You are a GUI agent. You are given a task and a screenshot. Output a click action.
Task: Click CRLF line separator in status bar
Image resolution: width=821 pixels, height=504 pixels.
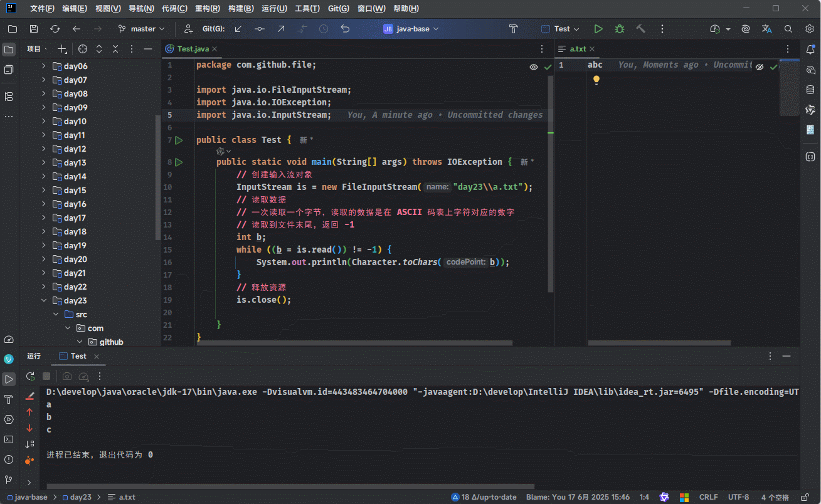[708, 497]
